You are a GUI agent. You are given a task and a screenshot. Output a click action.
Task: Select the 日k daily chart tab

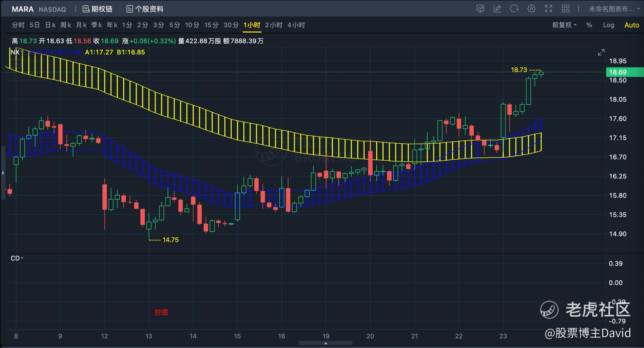(x=50, y=25)
